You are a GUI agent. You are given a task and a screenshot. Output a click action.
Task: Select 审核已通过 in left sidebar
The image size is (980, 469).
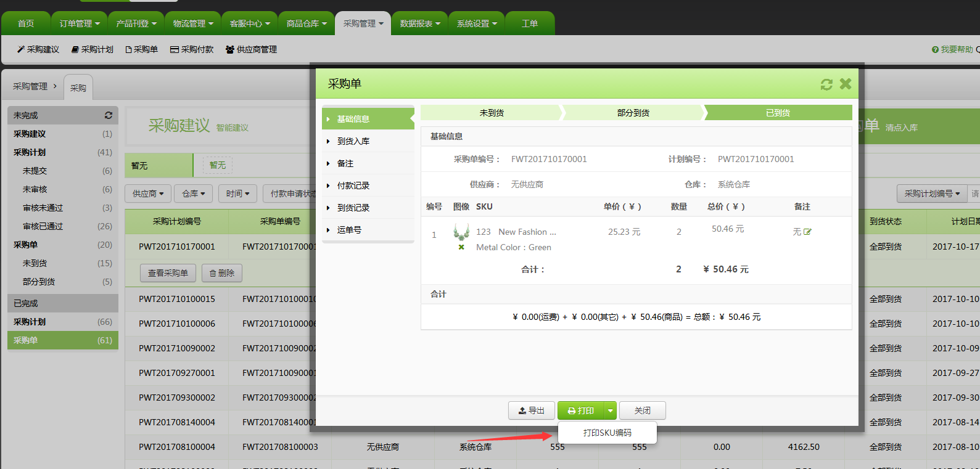[63, 226]
